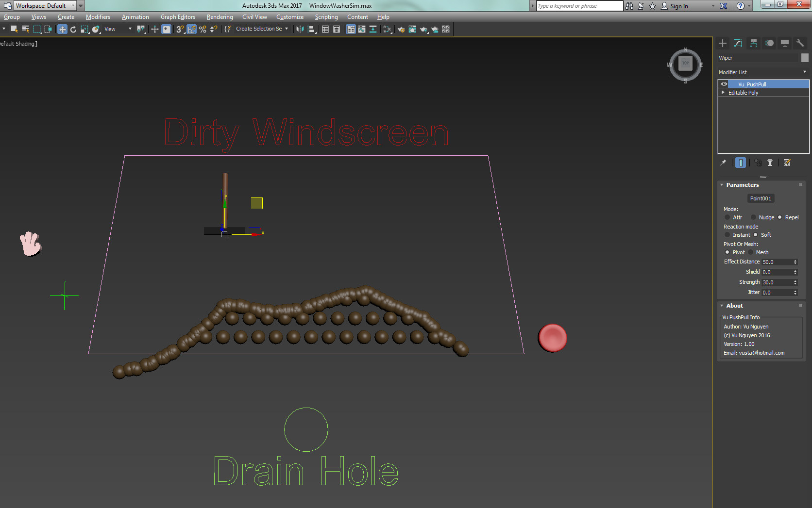
Task: Select the Attr mode radio button
Action: 727,217
